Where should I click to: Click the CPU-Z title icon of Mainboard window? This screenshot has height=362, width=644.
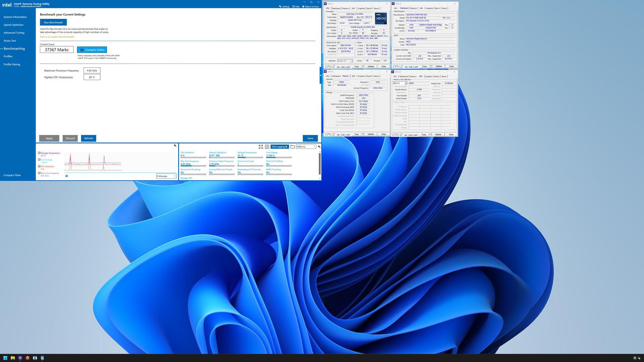click(393, 4)
